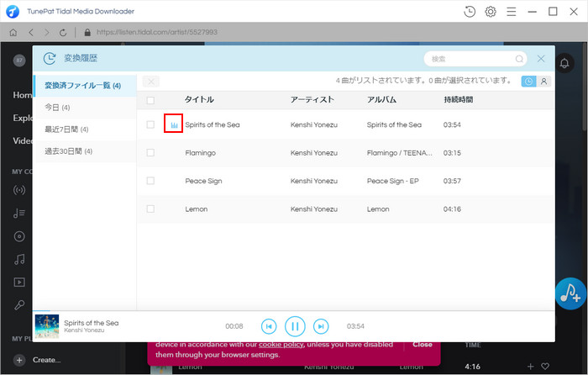Open Tidal notifications bell icon
Image resolution: width=588 pixels, height=375 pixels.
point(564,63)
